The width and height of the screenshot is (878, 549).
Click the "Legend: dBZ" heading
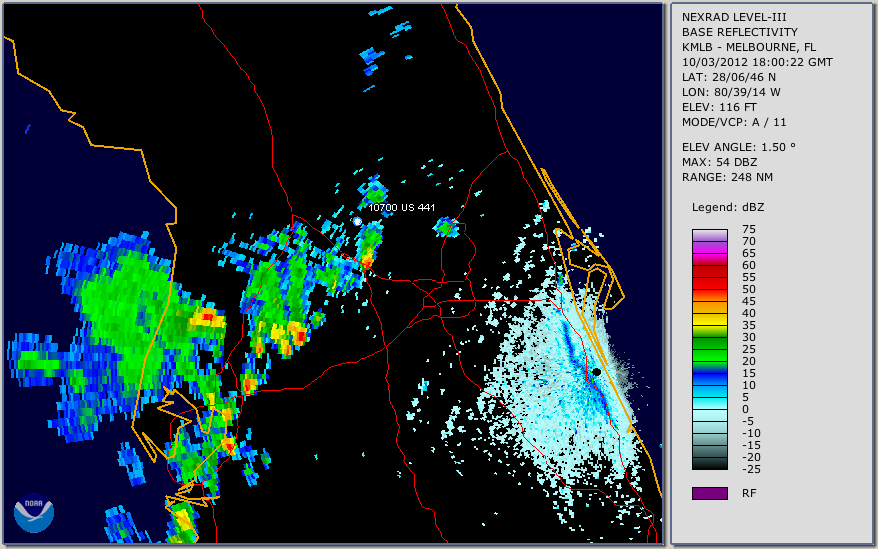(727, 207)
